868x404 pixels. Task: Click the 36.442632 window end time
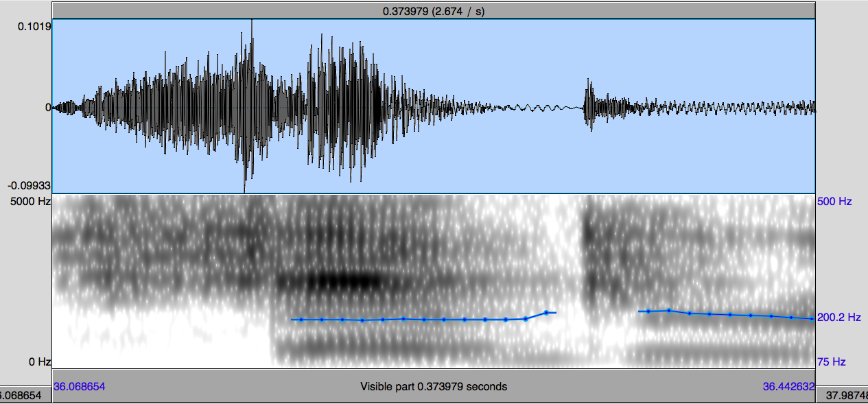(x=788, y=386)
